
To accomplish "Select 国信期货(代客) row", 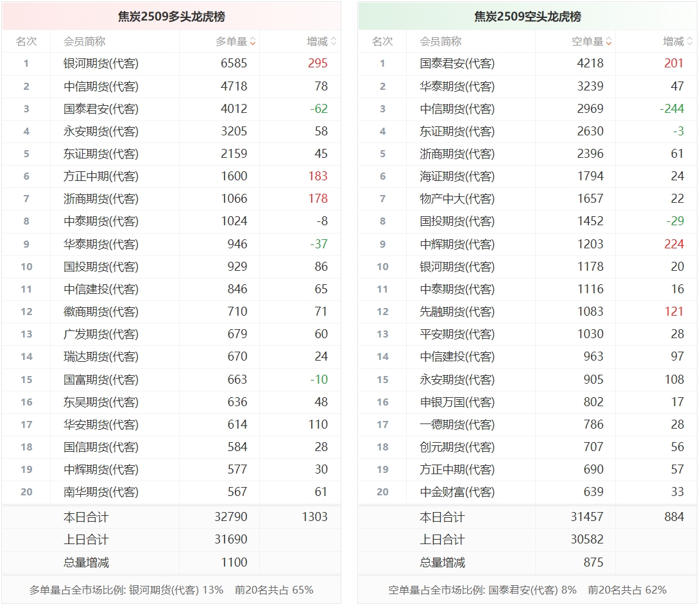I will pos(171,447).
